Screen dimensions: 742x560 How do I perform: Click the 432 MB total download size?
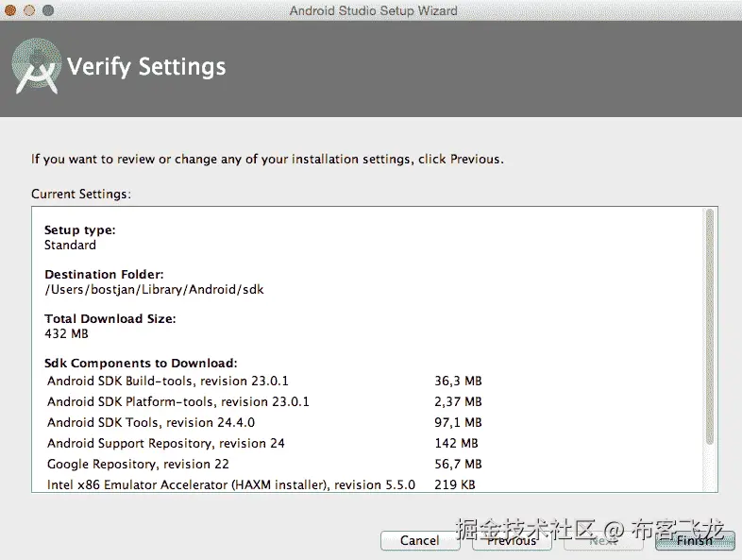[x=66, y=334]
